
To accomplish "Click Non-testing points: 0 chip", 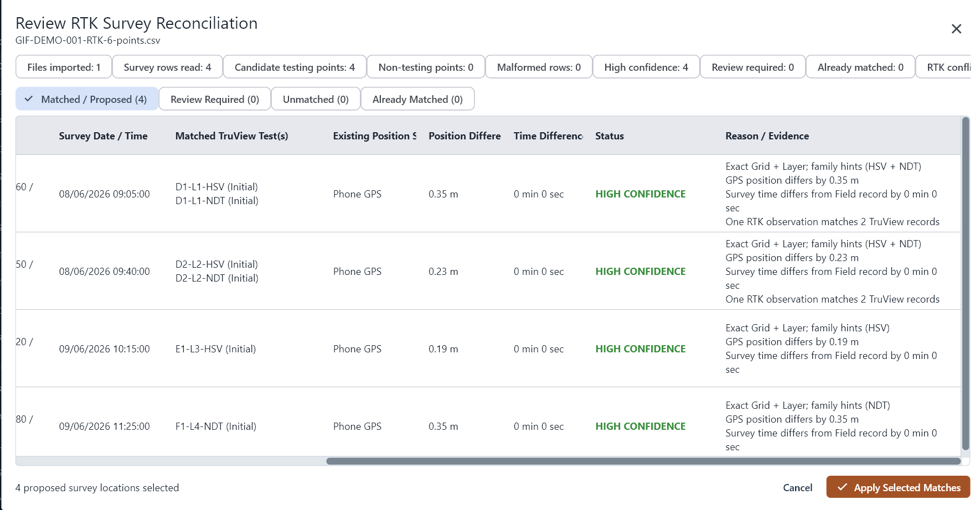I will (x=426, y=67).
